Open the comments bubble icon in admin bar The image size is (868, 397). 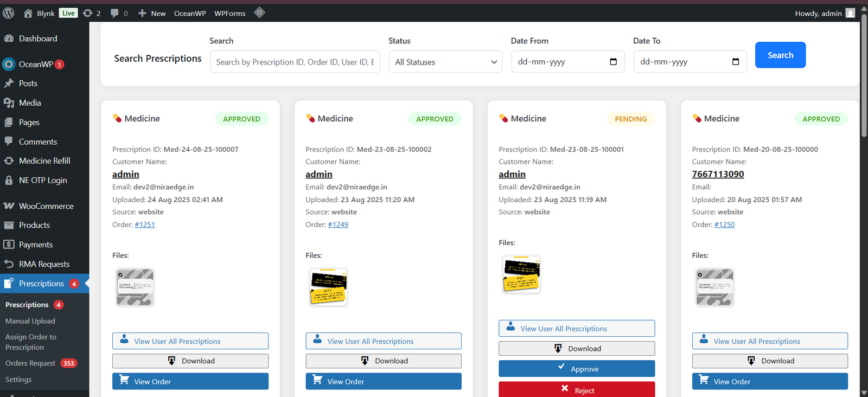click(114, 13)
